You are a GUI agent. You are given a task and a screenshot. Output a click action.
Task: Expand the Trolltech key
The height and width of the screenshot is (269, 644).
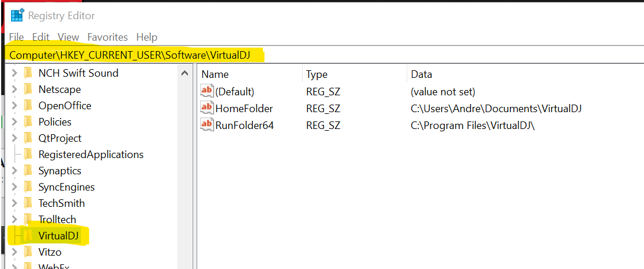(15, 220)
